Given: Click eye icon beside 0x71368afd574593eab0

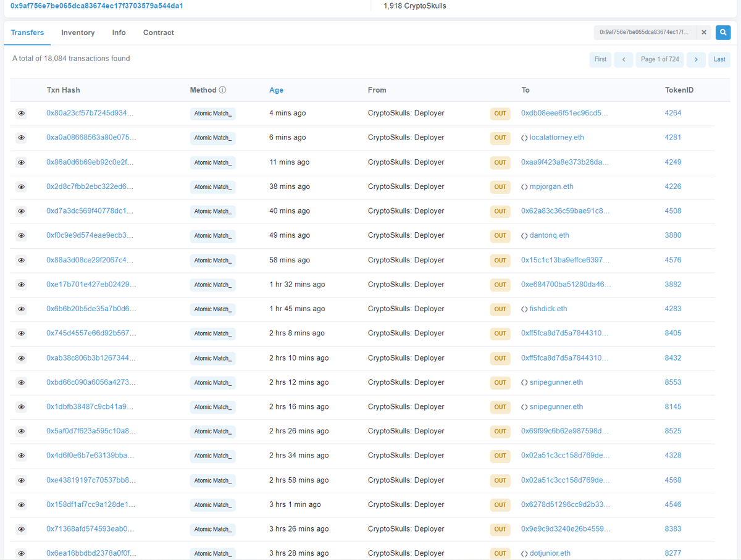Looking at the screenshot, I should point(21,529).
